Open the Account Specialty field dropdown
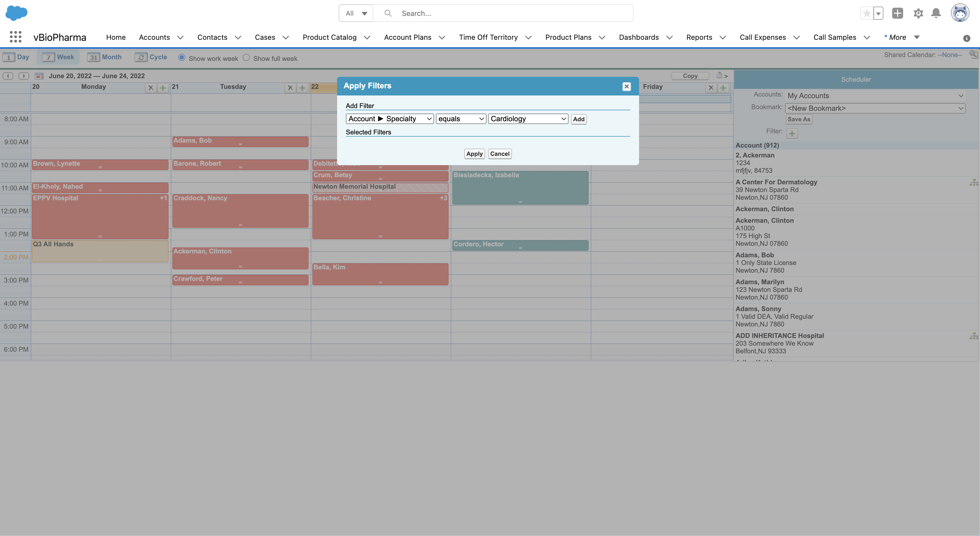Viewport: 980px width, 536px height. tap(390, 119)
